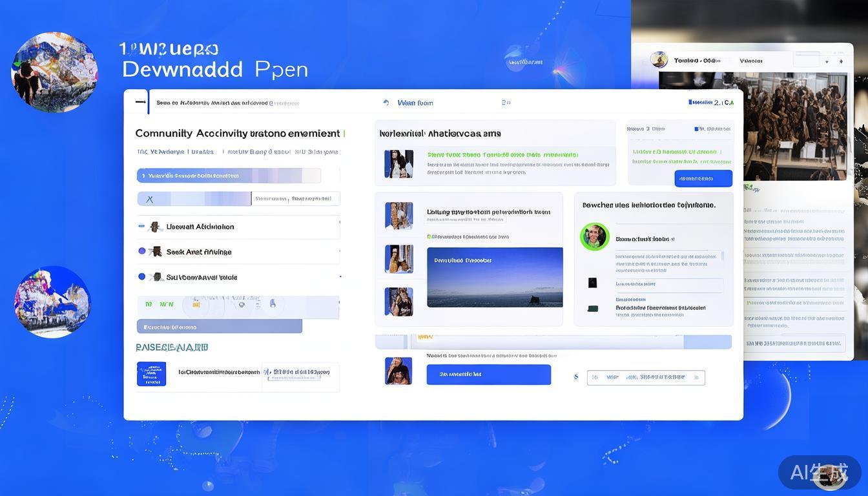Click the blue square icon beside the PAISEGIE heading's item

[x=151, y=374]
